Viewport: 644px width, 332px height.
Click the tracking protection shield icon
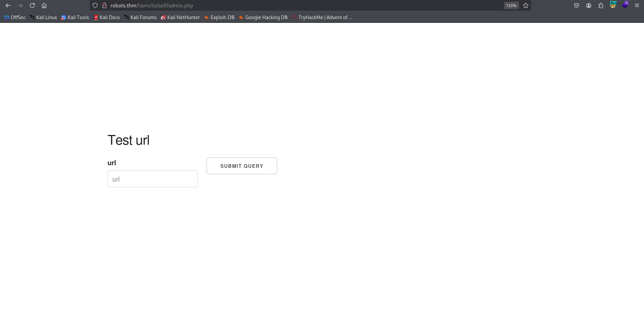coord(95,5)
